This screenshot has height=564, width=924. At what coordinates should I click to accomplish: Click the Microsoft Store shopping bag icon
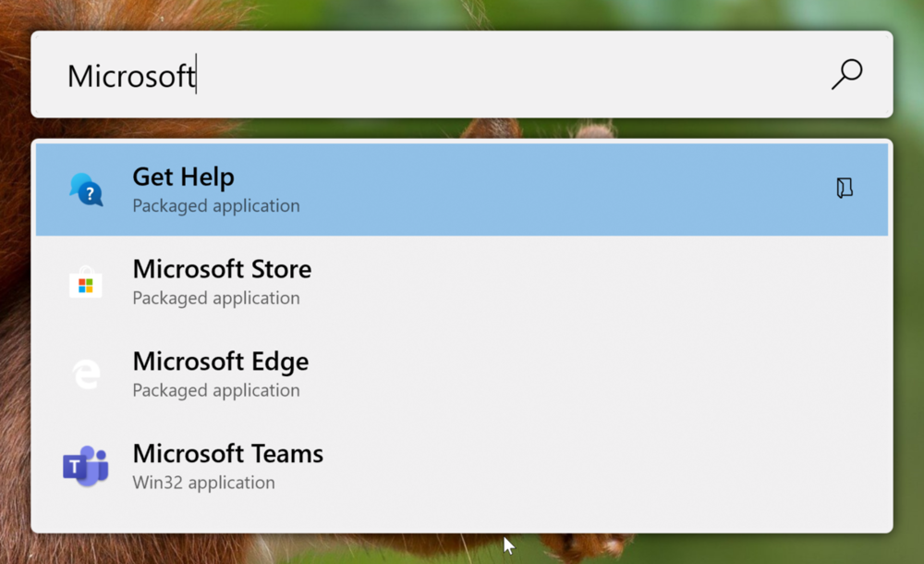coord(85,282)
